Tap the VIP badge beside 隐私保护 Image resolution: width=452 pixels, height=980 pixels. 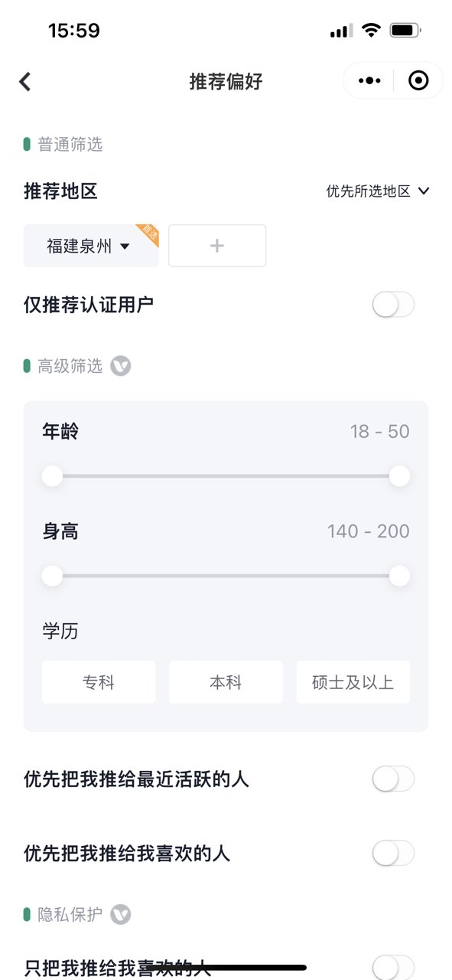point(121,914)
